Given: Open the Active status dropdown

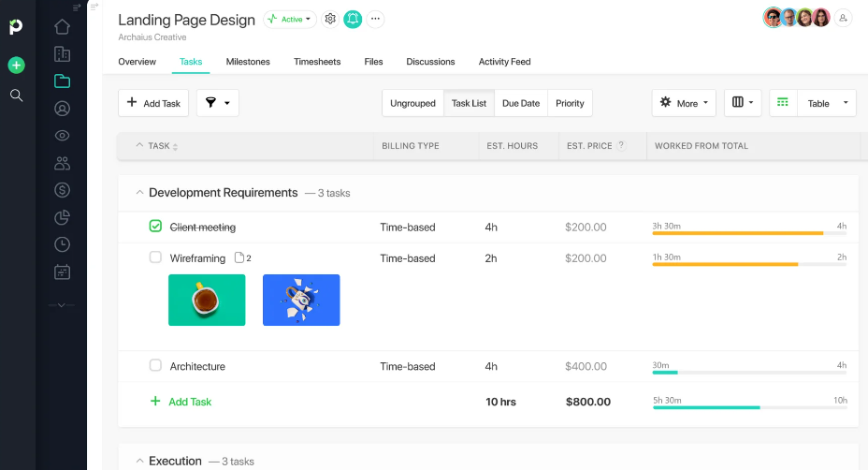Looking at the screenshot, I should click(290, 19).
